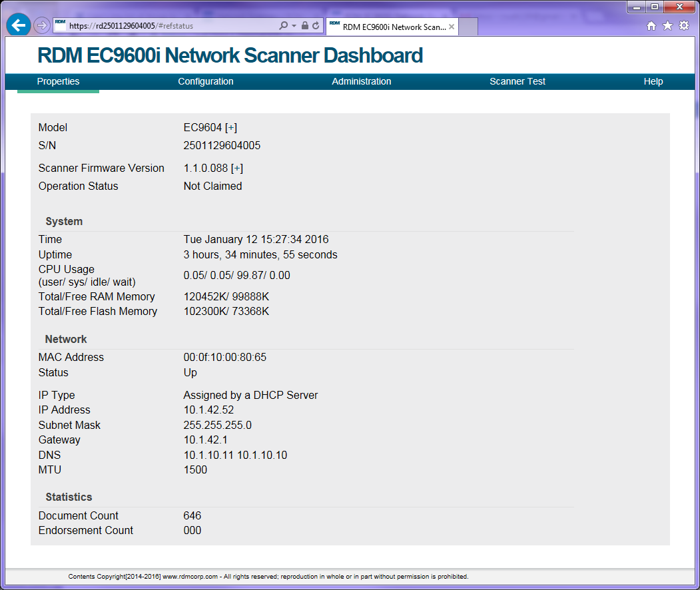The image size is (700, 590).
Task: Click the Uptime value 3 hours, 34 minutes
Action: pos(260,254)
